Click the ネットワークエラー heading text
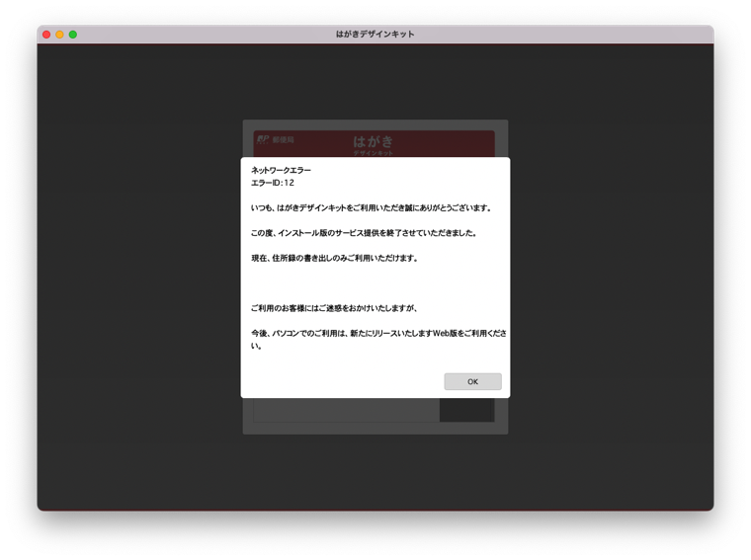The image size is (751, 560). (x=282, y=170)
